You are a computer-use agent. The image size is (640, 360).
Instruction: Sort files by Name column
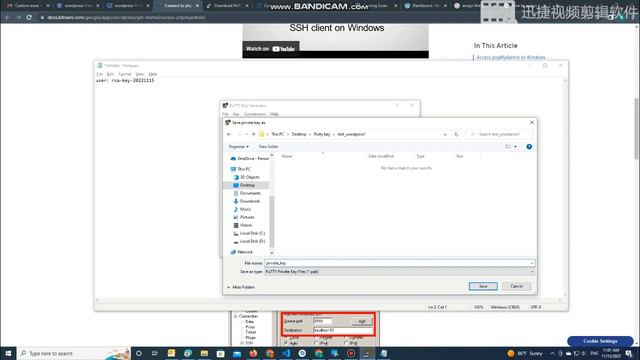287,156
